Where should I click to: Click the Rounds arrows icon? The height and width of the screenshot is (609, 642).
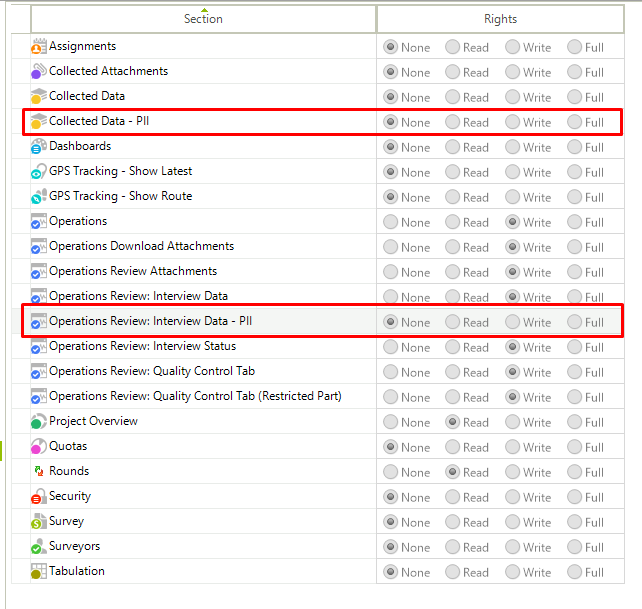(39, 471)
